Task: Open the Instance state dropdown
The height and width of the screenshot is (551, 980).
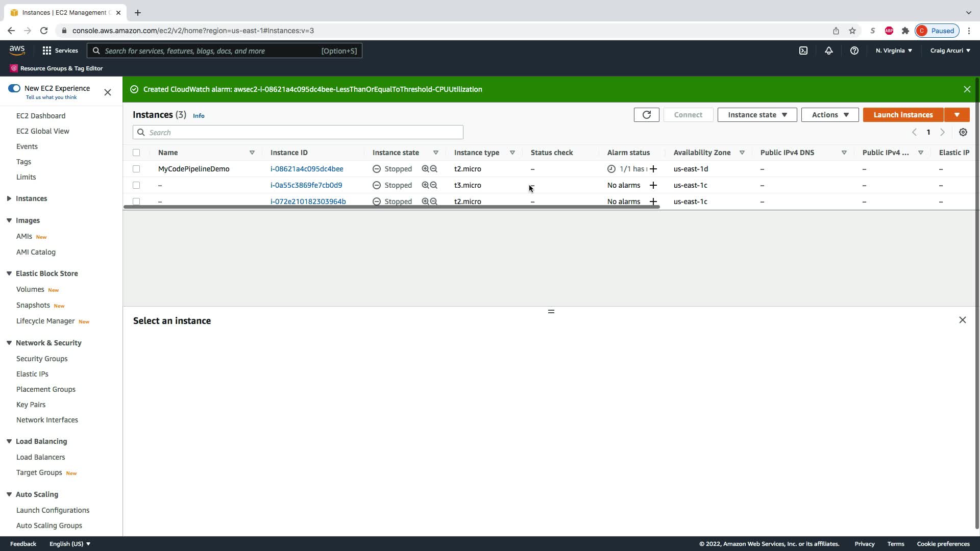Action: tap(757, 115)
